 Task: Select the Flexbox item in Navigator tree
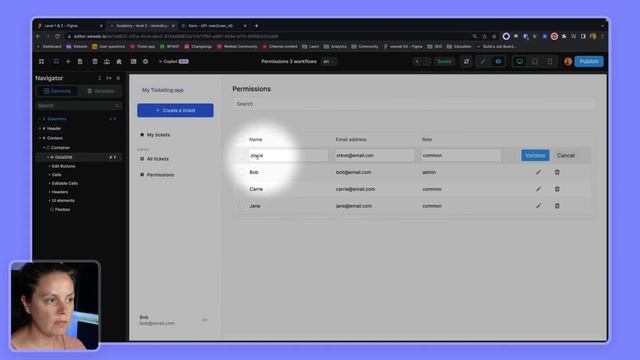tap(60, 209)
